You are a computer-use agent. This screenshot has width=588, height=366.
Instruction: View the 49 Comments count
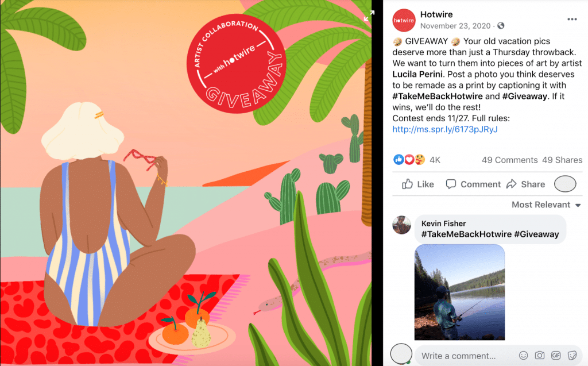(510, 160)
